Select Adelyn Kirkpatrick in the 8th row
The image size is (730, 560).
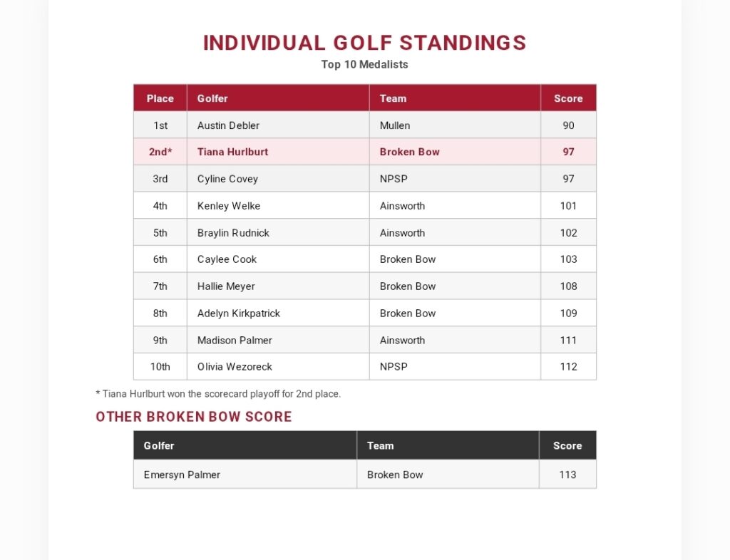pos(239,313)
